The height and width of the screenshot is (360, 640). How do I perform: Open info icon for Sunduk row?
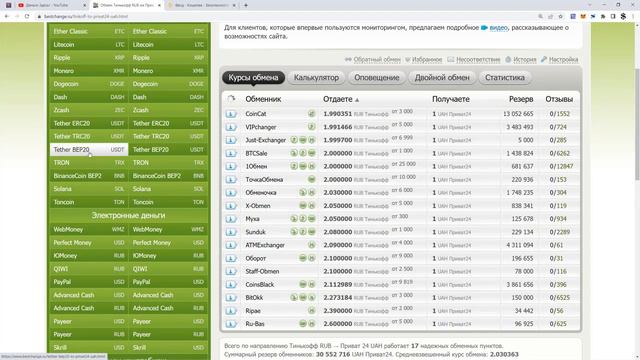coord(231,232)
